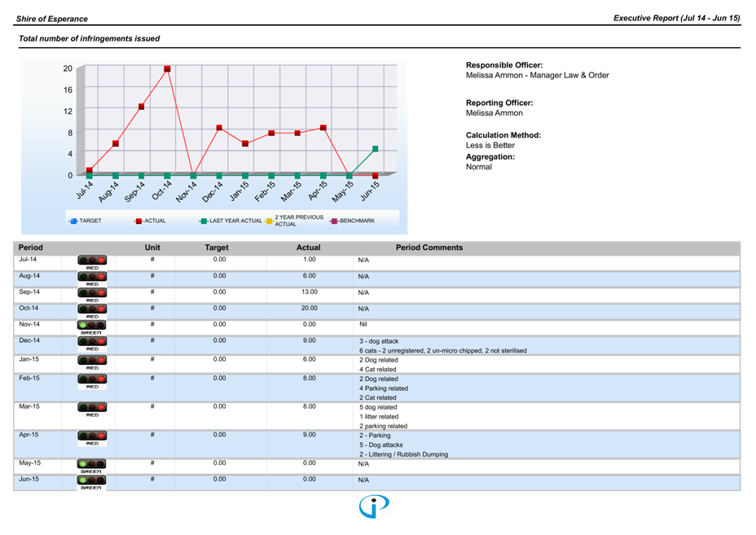
Task: Click '2 - Littering / Rubbish Dumping' comment
Action: click(x=403, y=454)
